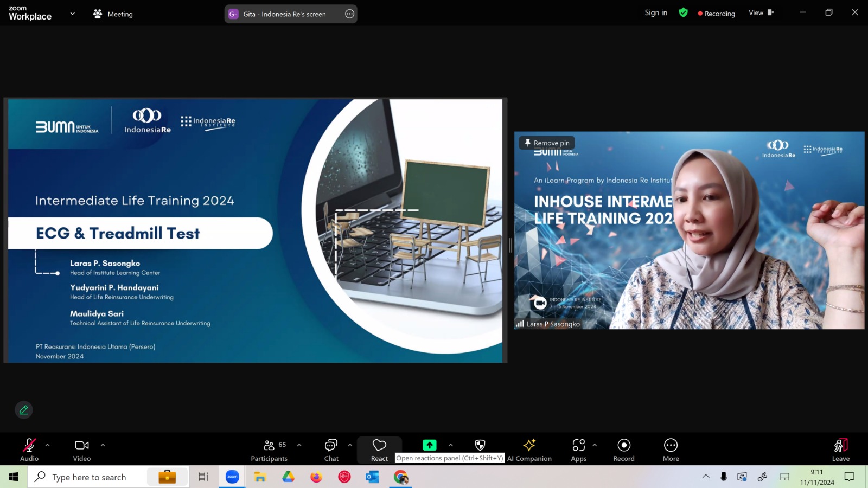Expand the Chat options chevron
Image resolution: width=868 pixels, height=488 pixels.
tap(350, 445)
